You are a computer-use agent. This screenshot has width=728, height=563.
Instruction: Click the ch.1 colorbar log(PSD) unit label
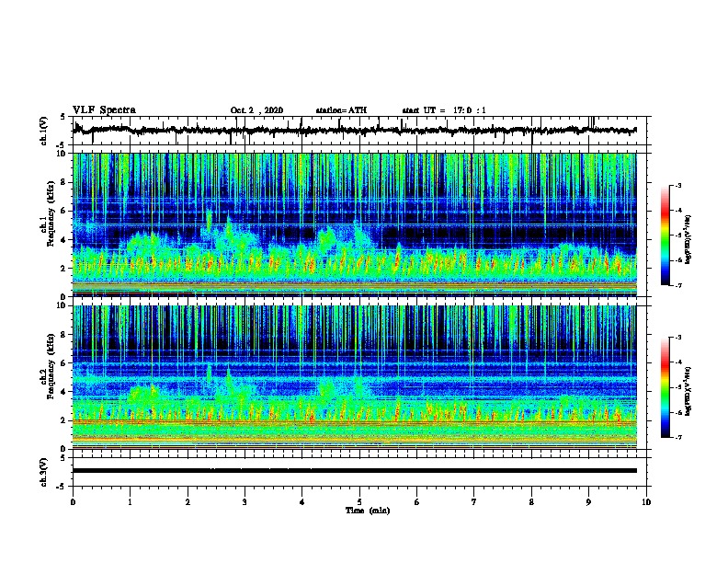click(688, 239)
